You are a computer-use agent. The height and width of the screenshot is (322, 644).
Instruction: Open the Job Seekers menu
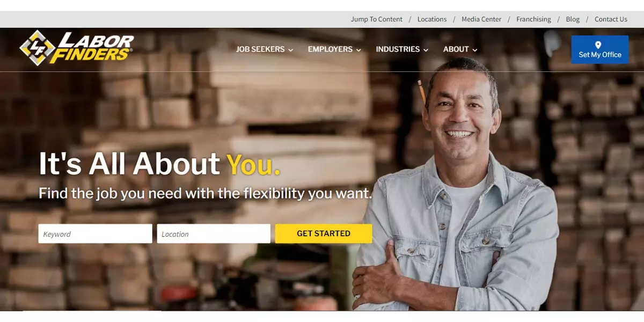point(265,49)
